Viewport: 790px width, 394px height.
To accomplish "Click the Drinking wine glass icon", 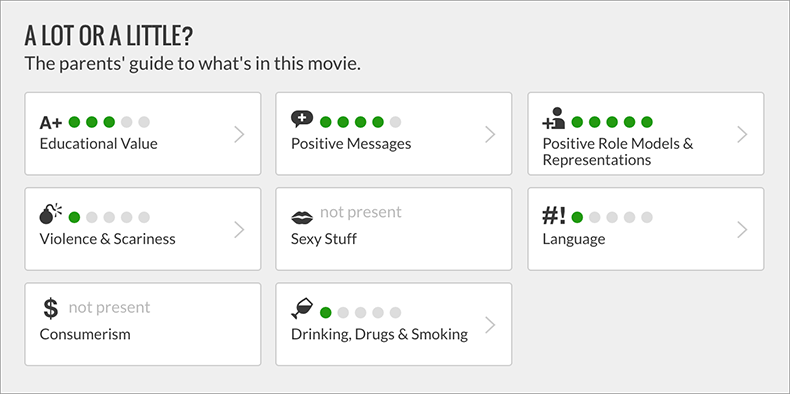I will pos(302,308).
